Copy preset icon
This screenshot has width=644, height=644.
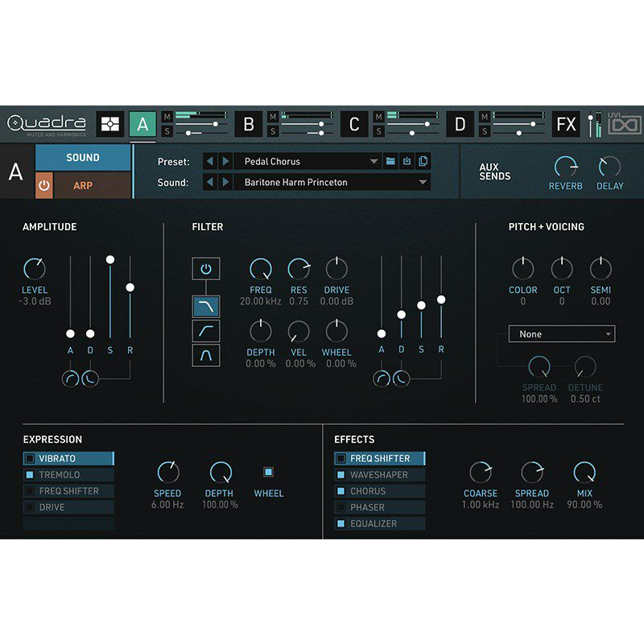423,162
